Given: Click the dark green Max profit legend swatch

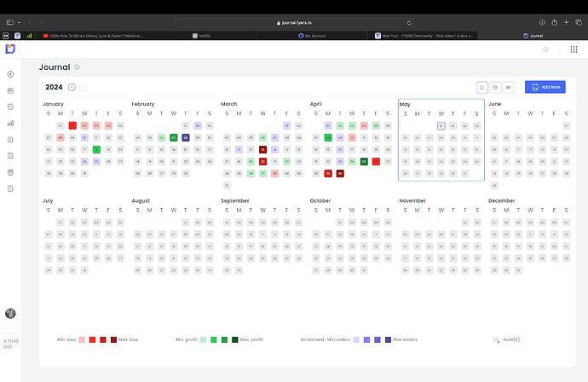Looking at the screenshot, I should pyautogui.click(x=235, y=339).
